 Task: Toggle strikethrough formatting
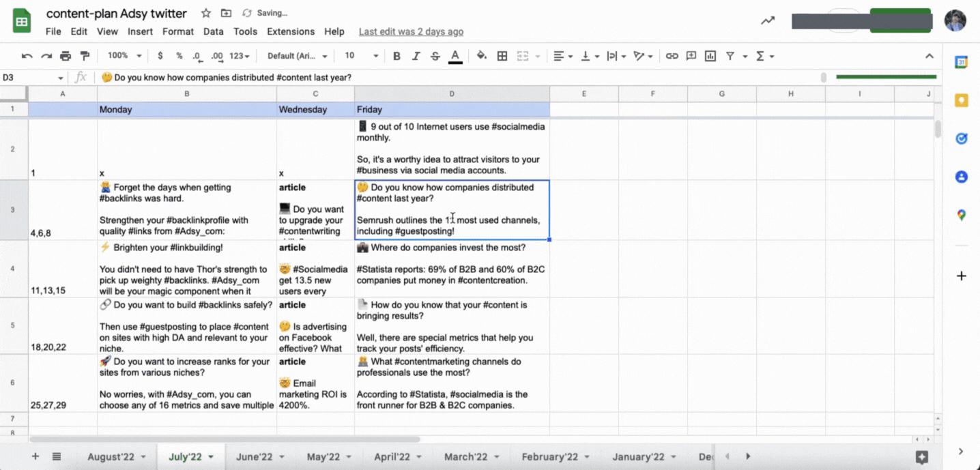point(435,56)
